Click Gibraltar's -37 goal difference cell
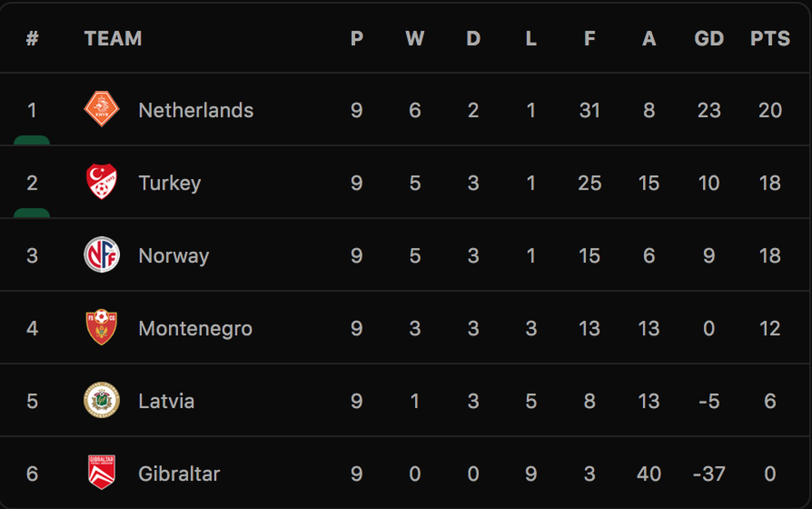The image size is (812, 509). (x=709, y=473)
